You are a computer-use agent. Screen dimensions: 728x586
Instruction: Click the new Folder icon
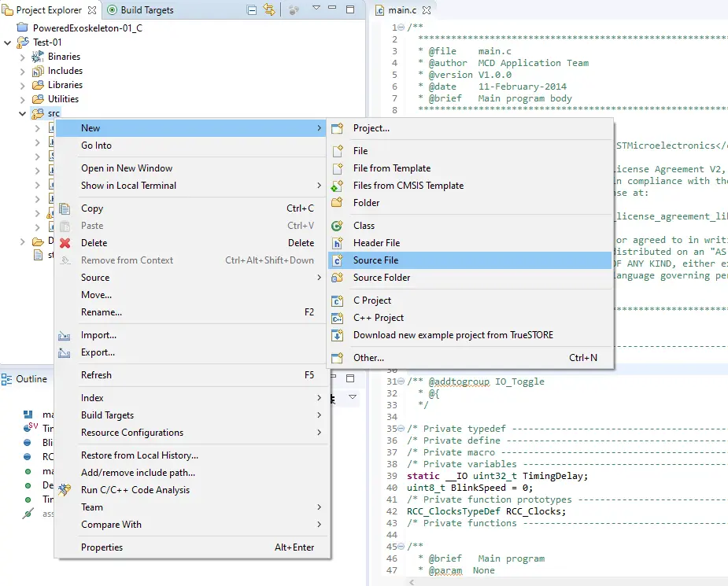tap(337, 203)
